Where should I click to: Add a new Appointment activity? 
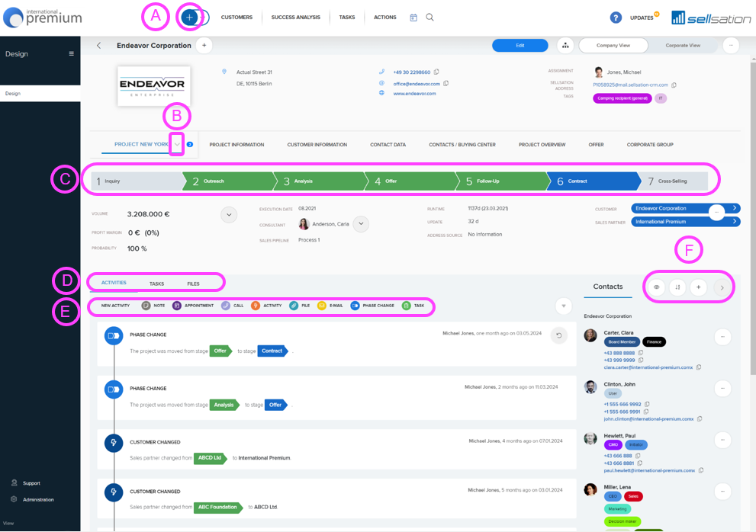[x=193, y=306]
